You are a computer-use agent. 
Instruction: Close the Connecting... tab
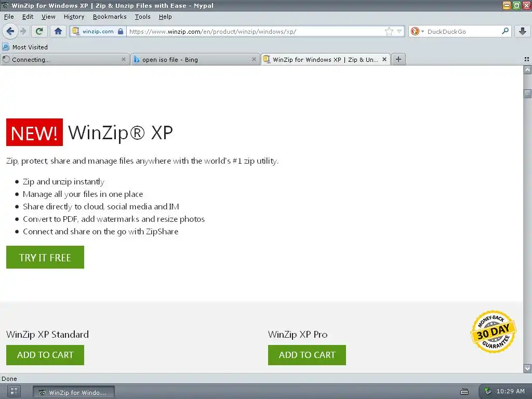(x=124, y=59)
